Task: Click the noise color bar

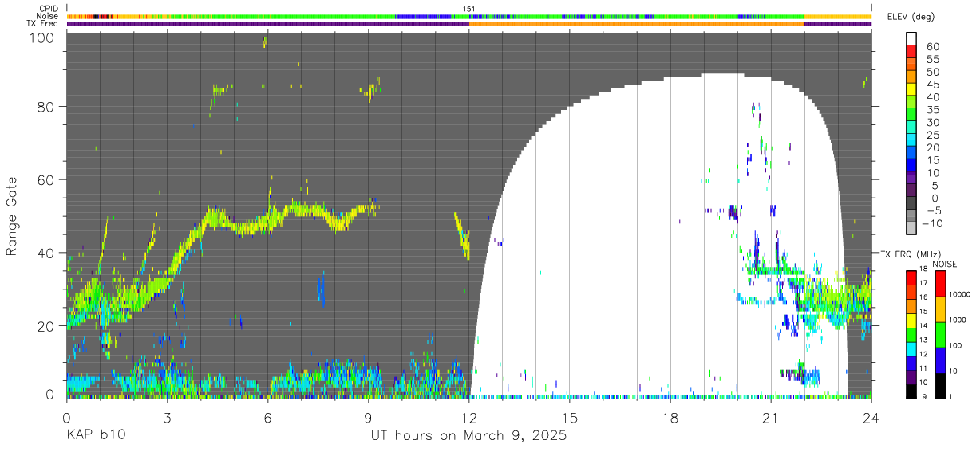Action: coord(939,335)
